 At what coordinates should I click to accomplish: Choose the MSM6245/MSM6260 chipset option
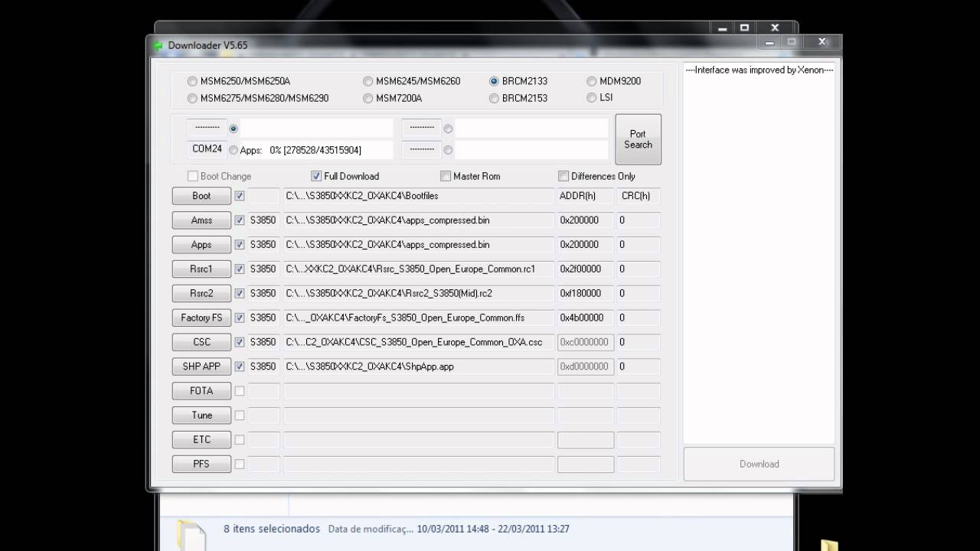(368, 81)
